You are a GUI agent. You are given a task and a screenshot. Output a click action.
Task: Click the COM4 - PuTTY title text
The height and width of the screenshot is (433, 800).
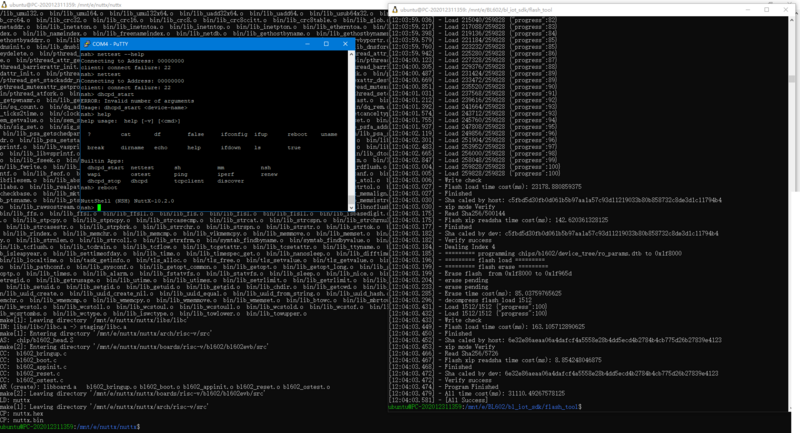click(x=110, y=44)
